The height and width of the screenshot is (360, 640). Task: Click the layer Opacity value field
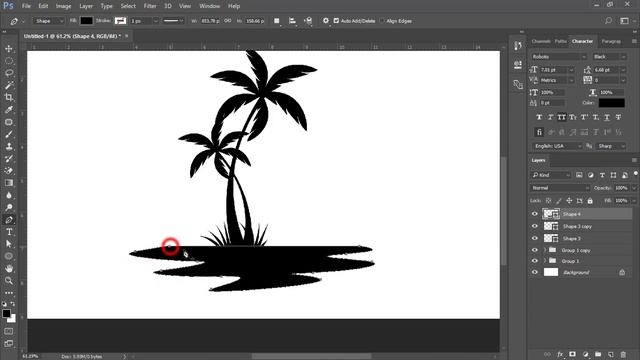point(621,188)
